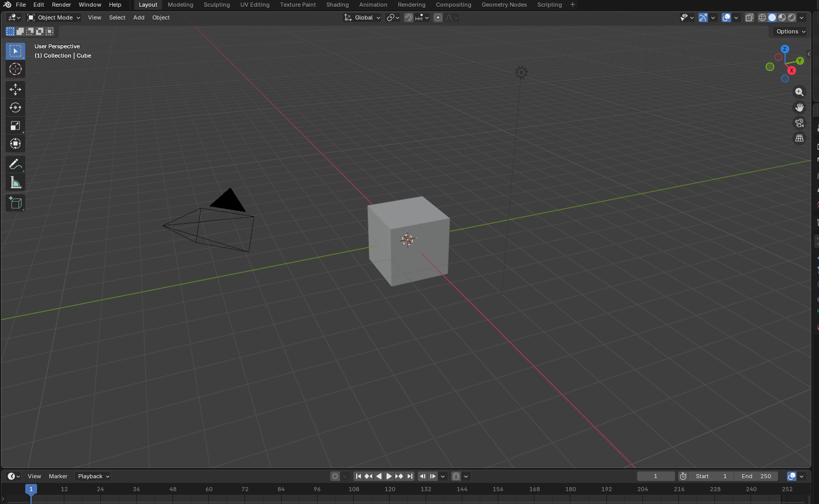This screenshot has width=819, height=504.
Task: Toggle proportional editing
Action: point(438,17)
